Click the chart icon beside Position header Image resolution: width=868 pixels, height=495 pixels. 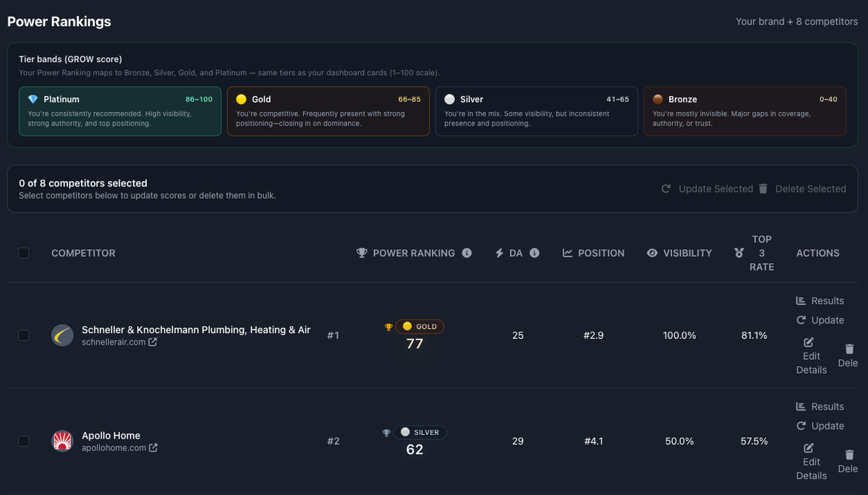click(x=568, y=253)
